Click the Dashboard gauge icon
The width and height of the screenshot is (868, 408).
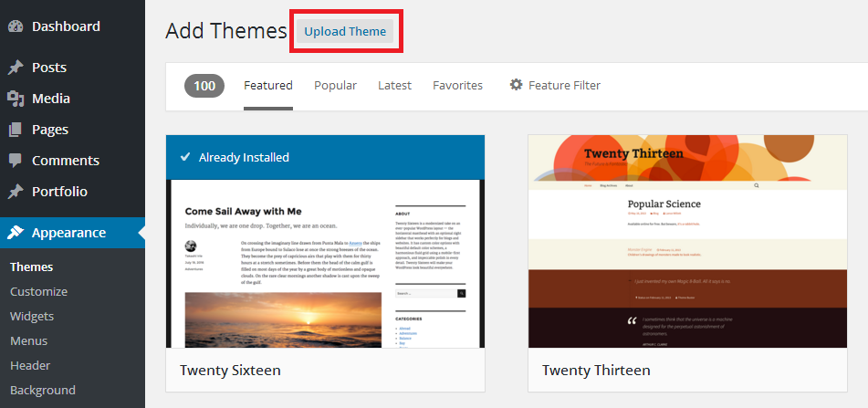point(16,26)
